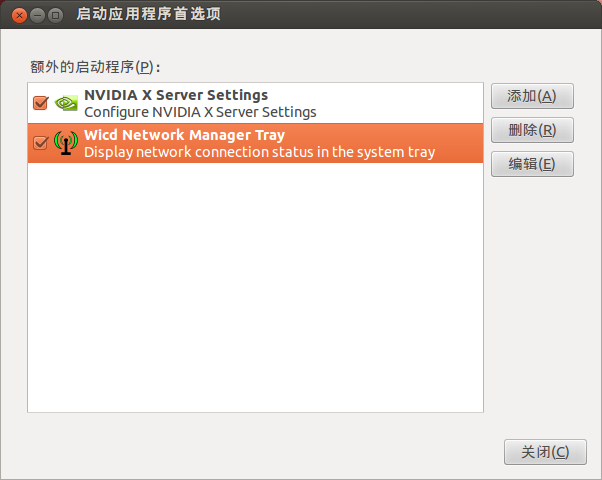The width and height of the screenshot is (602, 480).
Task: Remove selected entry with 删除(R)
Action: click(532, 130)
